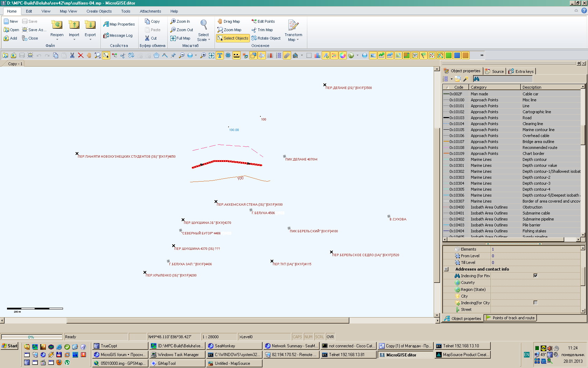
Task: Select the solid green color square in toolbar
Action: pos(449,55)
